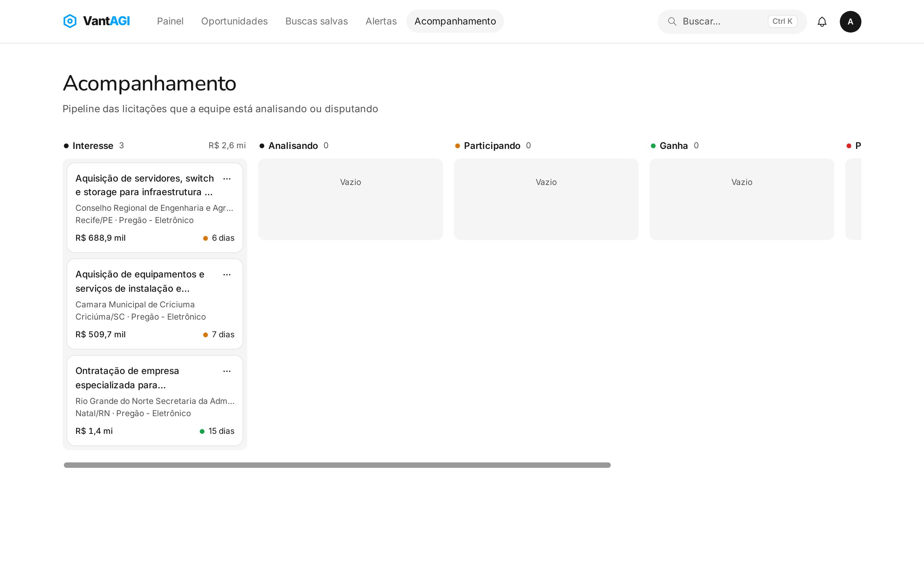Open the Ontratação de empresa card title
The width and height of the screenshot is (924, 578).
coord(127,378)
